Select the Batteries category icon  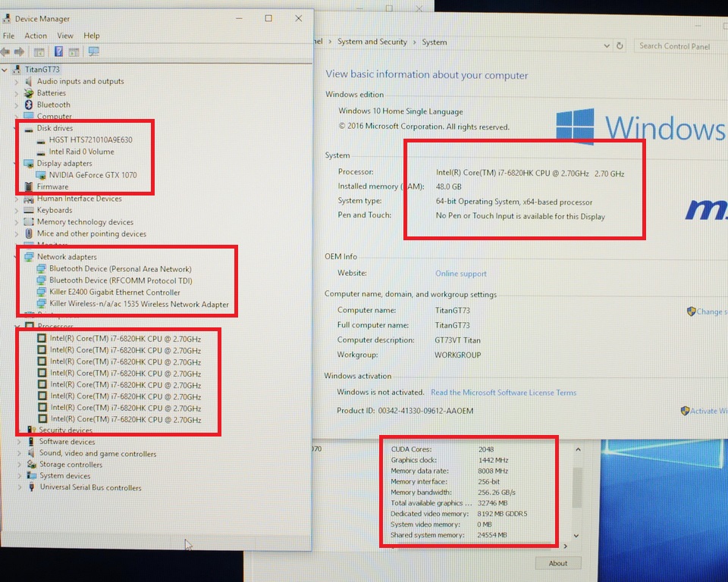coord(29,92)
